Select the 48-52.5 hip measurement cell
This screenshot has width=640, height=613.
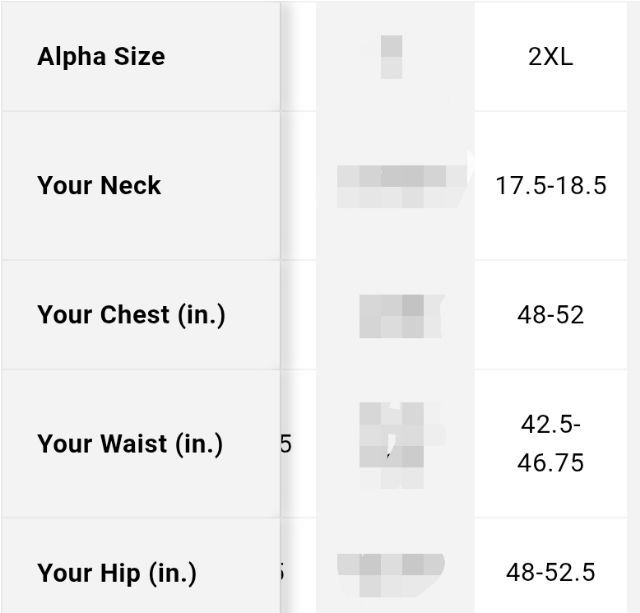tap(551, 573)
